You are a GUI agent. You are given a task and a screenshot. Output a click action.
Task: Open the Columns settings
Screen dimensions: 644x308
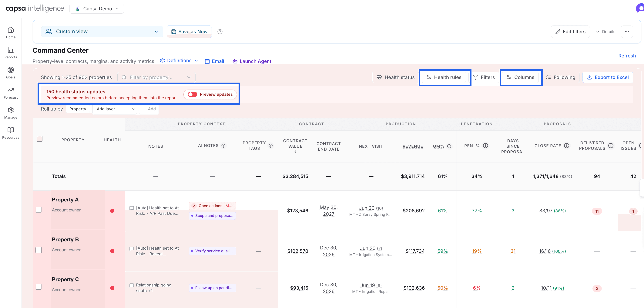[x=521, y=77]
